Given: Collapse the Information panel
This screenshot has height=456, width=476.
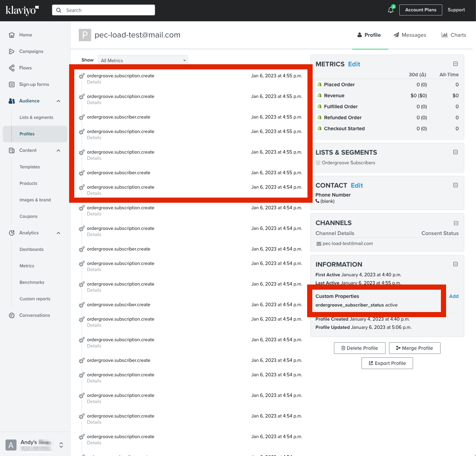Looking at the screenshot, I should click(x=455, y=264).
